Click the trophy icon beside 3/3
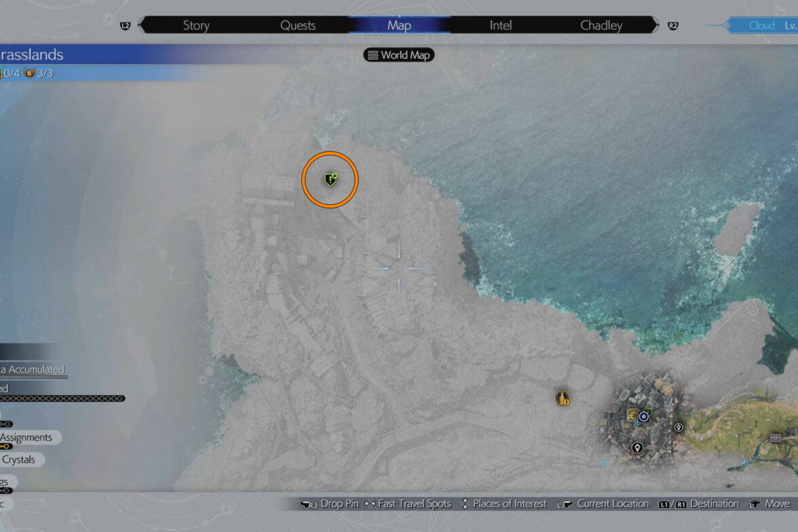 click(30, 73)
